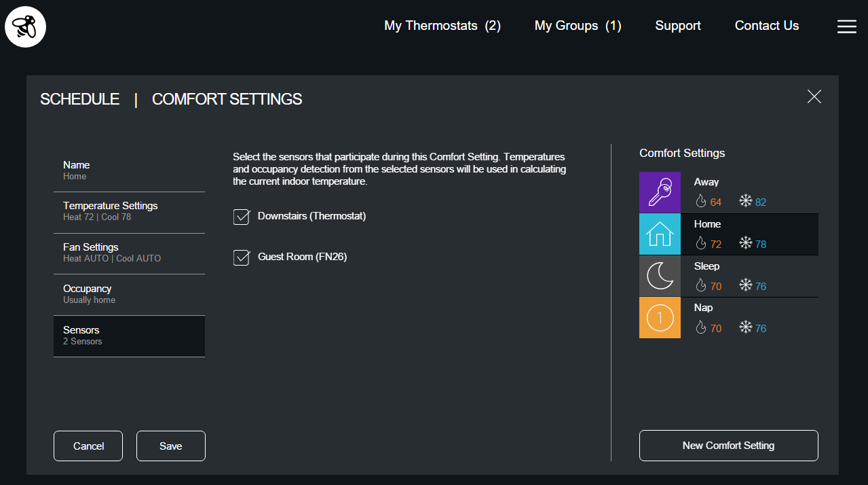The image size is (868, 485).
Task: Select the Sleep moon icon
Action: pos(660,276)
